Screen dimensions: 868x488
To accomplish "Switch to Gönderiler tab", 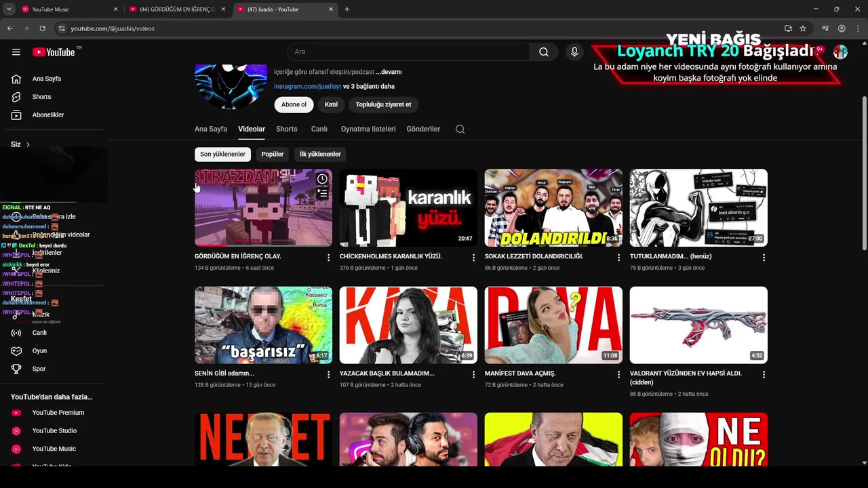I will coord(423,129).
